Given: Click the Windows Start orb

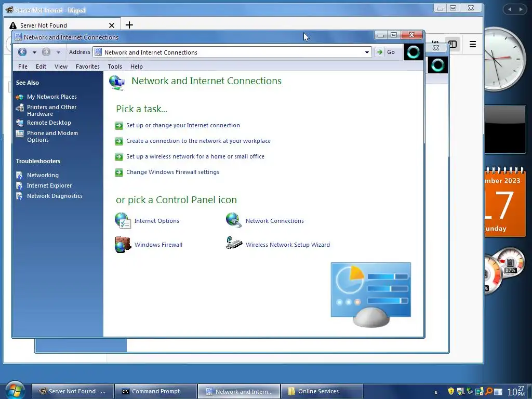Looking at the screenshot, I should (x=15, y=390).
